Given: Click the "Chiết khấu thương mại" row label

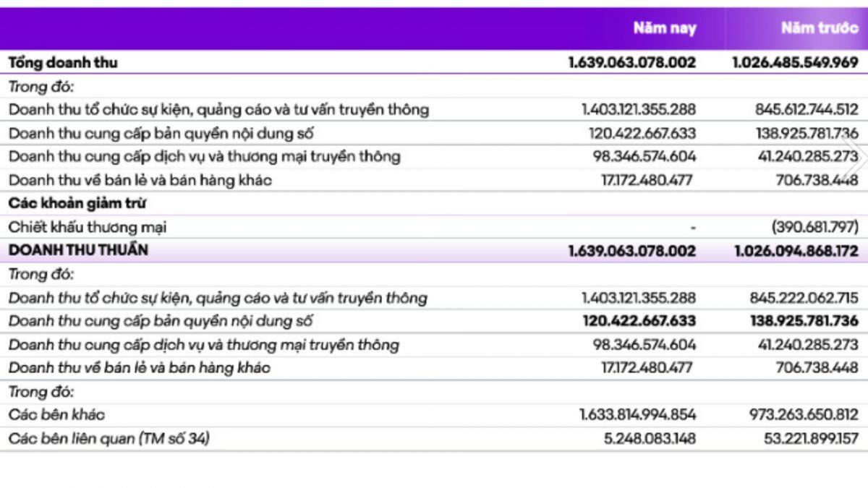Looking at the screenshot, I should [x=88, y=227].
